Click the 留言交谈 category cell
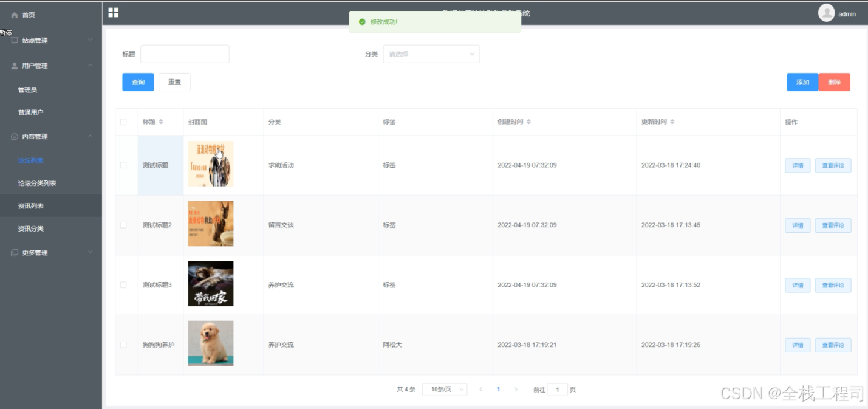This screenshot has width=868, height=409. [281, 225]
